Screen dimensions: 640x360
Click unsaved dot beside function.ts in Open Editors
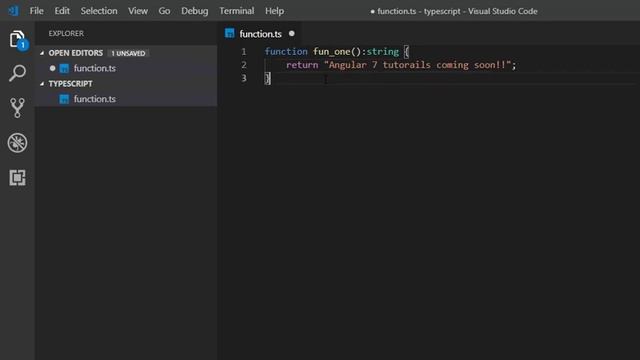click(x=52, y=68)
